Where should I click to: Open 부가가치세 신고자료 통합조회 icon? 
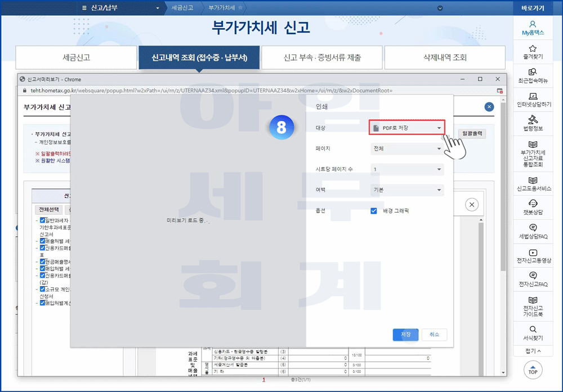pos(533,154)
